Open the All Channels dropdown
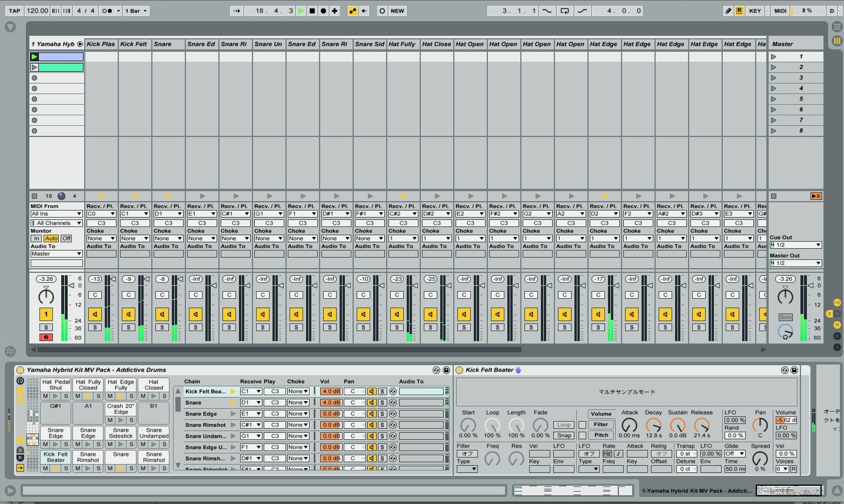 pyautogui.click(x=57, y=223)
